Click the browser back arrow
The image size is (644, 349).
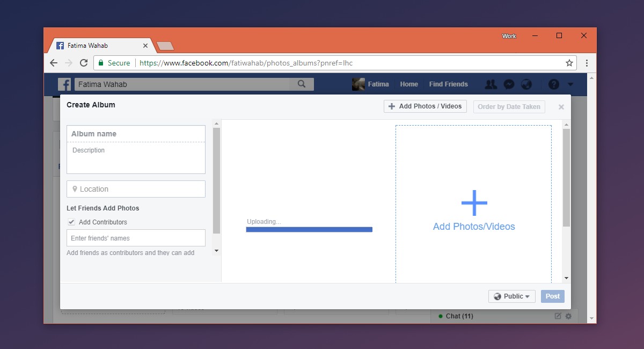pos(54,63)
